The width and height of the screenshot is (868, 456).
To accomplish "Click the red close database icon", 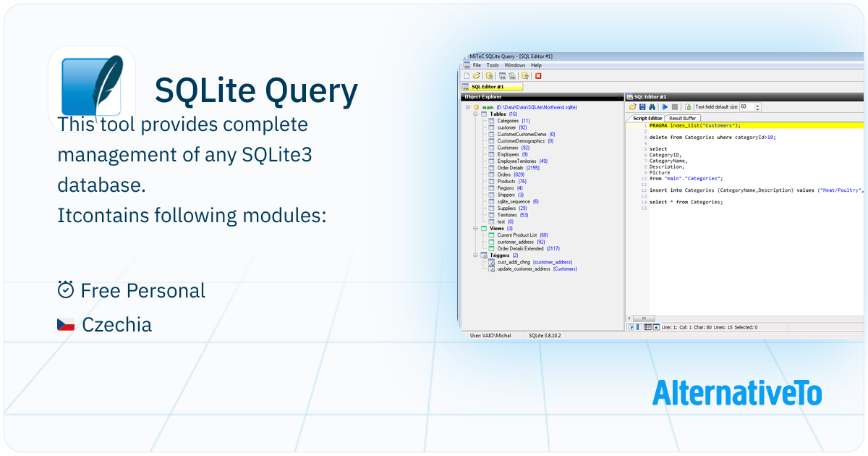I will 538,75.
